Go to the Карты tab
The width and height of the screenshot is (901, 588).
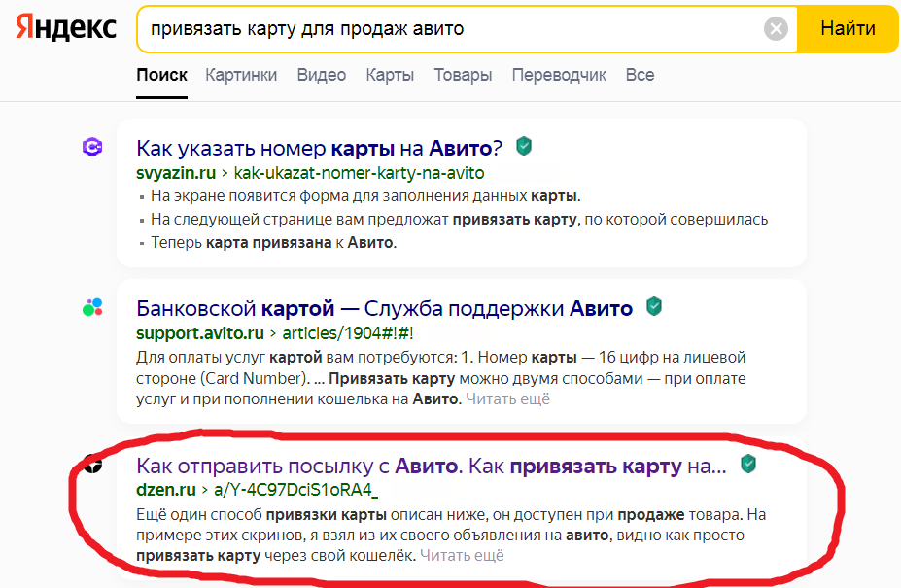coord(390,75)
